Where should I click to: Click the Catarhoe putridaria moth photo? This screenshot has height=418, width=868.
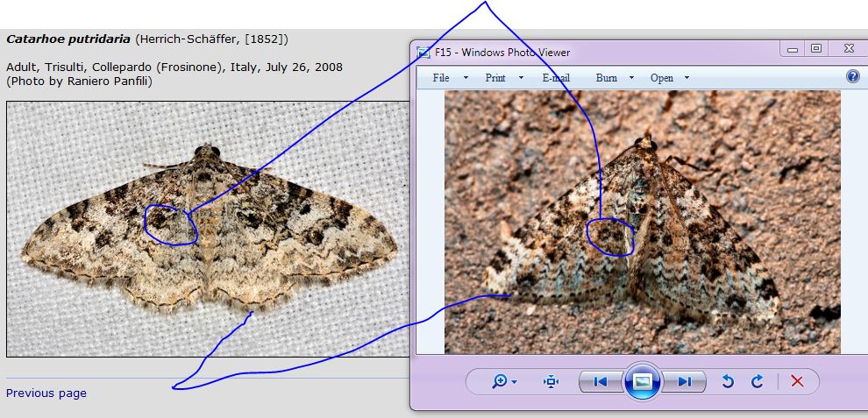coord(208,228)
